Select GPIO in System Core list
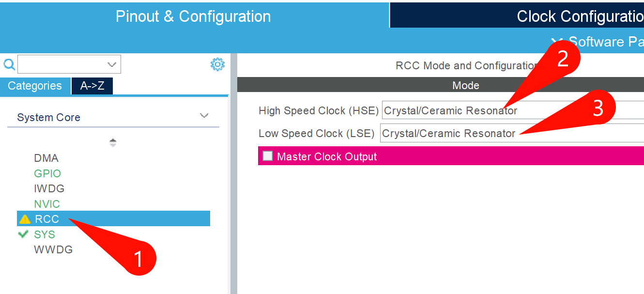 point(47,173)
